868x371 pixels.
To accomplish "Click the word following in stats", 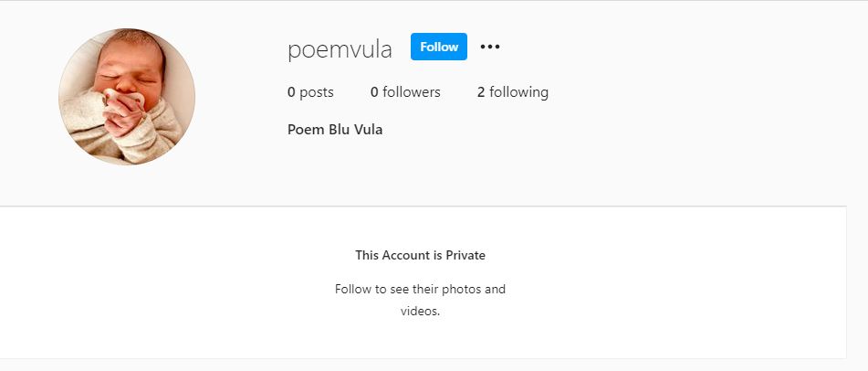I will click(518, 92).
